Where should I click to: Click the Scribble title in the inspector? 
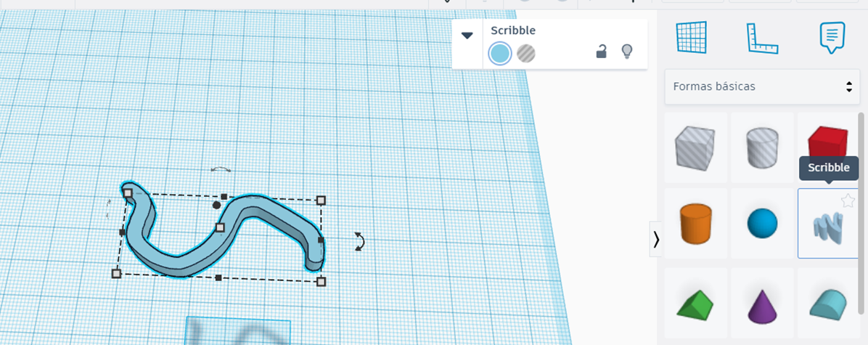click(x=513, y=31)
